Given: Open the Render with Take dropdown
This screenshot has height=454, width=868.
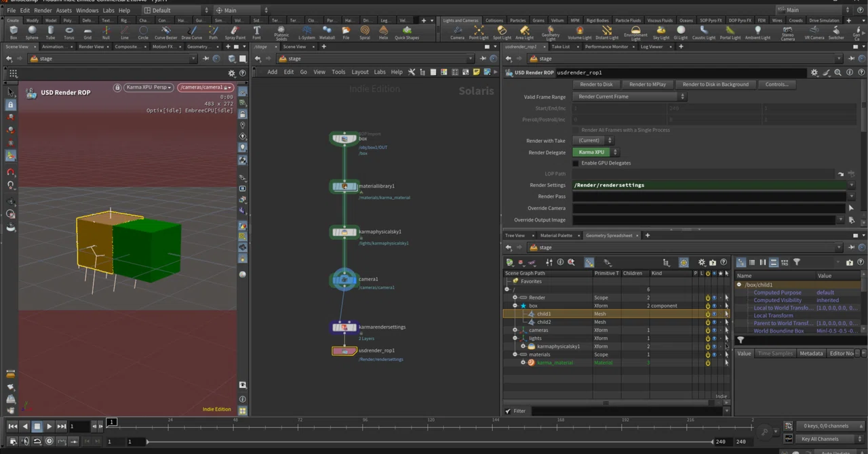Looking at the screenshot, I should [x=595, y=141].
